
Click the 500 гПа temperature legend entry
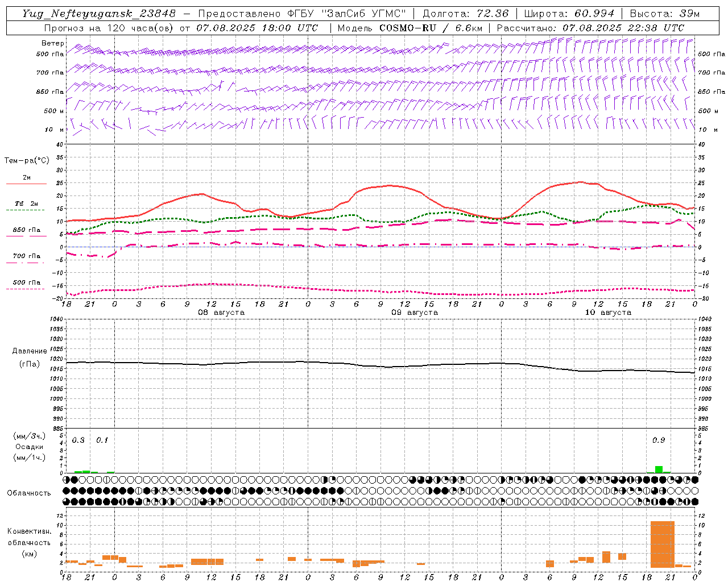click(x=27, y=282)
